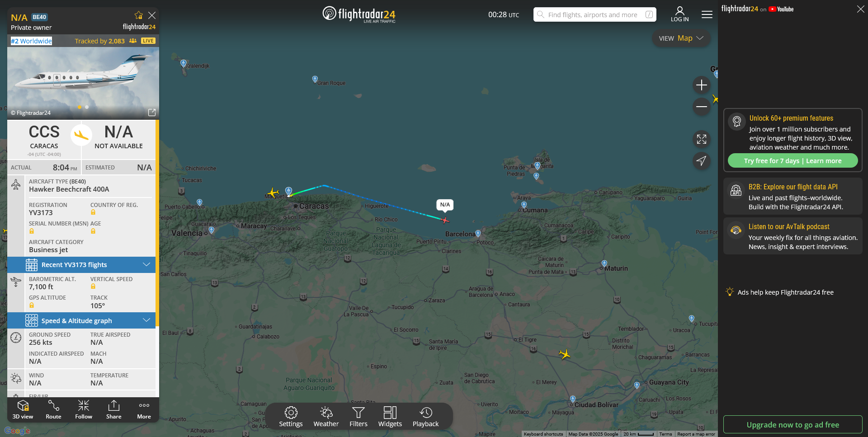
Task: Select second photo dot on aircraft image
Action: [x=87, y=107]
